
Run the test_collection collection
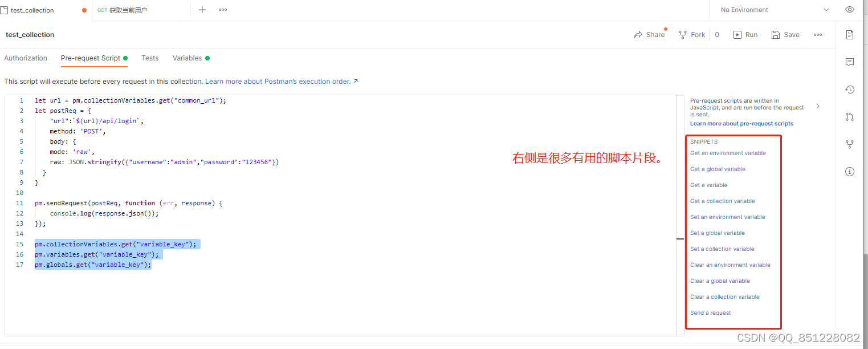pyautogui.click(x=745, y=35)
